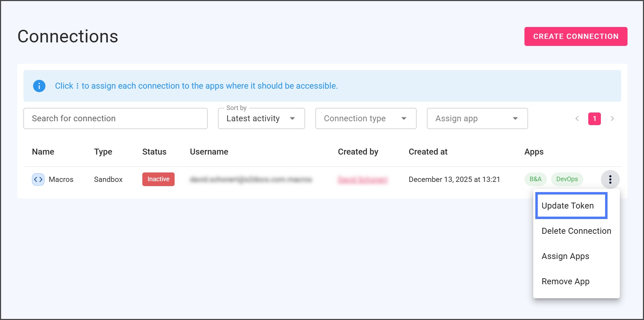
Task: Open the Connection type dropdown
Action: tap(366, 118)
